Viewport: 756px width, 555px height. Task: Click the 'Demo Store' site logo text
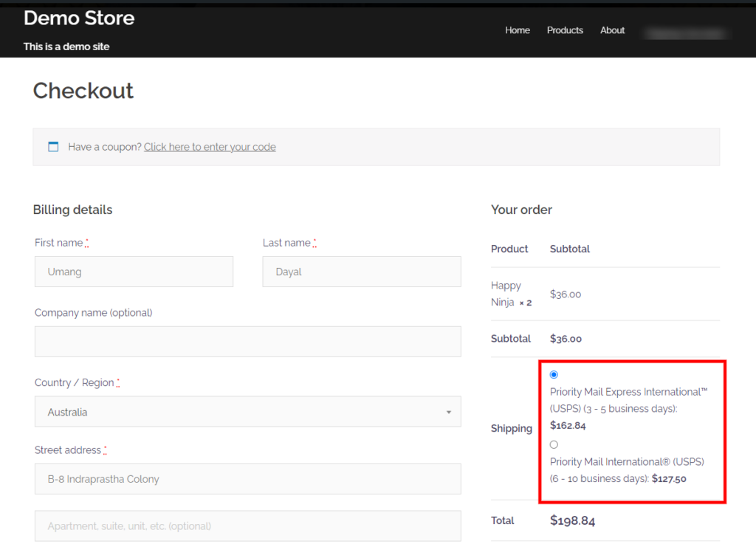(x=78, y=18)
